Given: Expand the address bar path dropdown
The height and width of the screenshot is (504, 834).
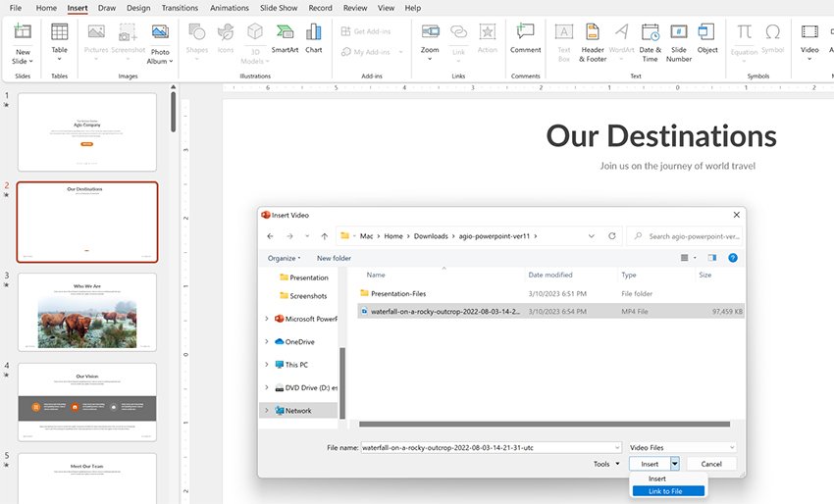Looking at the screenshot, I should pyautogui.click(x=591, y=236).
